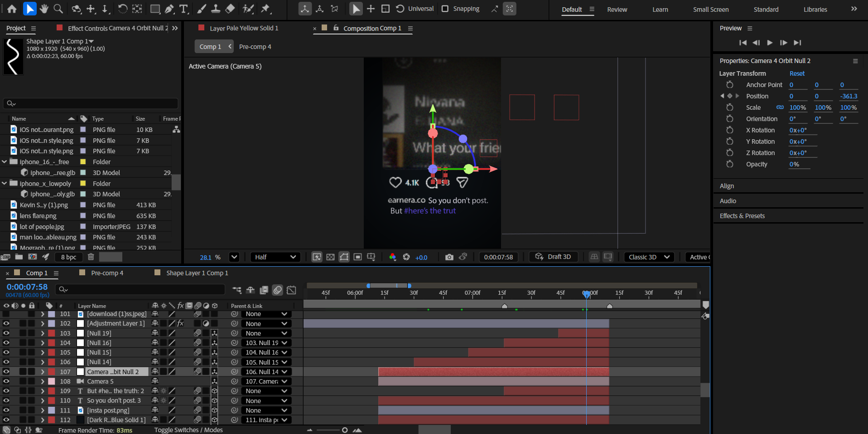
Task: Select the Zoom magnifier tool
Action: click(58, 9)
